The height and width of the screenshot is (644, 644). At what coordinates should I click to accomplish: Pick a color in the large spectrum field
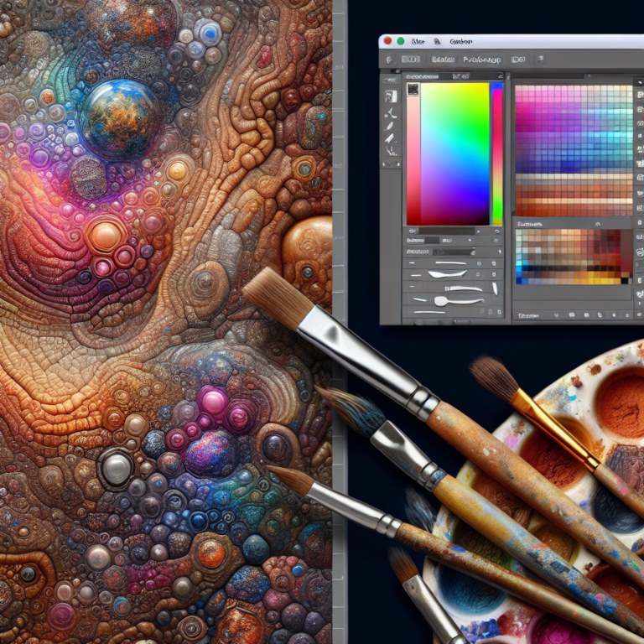pyautogui.click(x=454, y=153)
